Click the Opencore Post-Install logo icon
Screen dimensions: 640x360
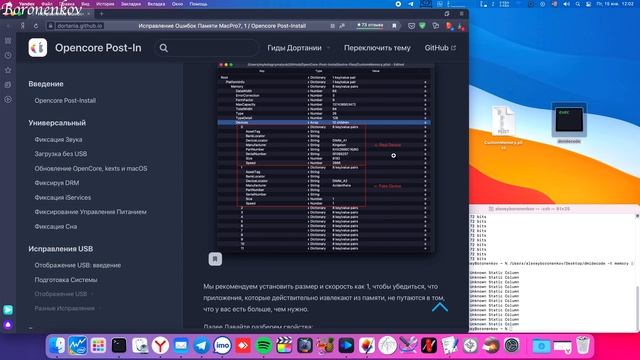point(38,48)
